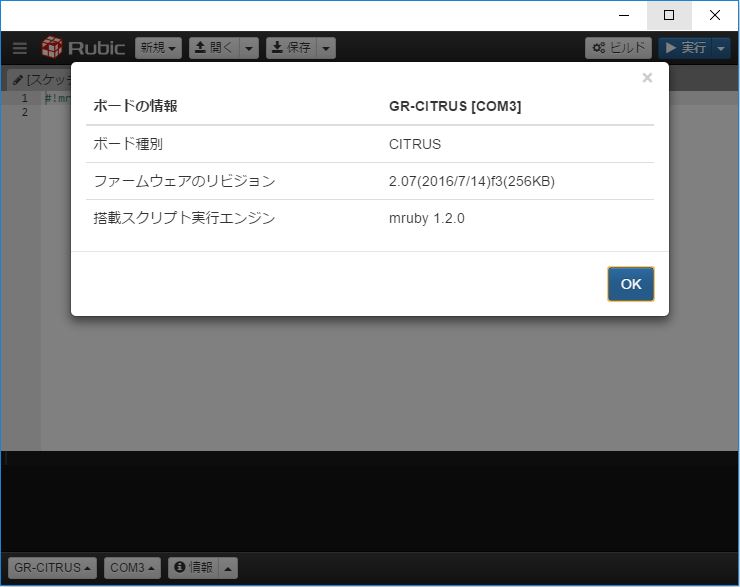Expand the arrow beside 実行
Screen dimensions: 740x587
tap(721, 48)
